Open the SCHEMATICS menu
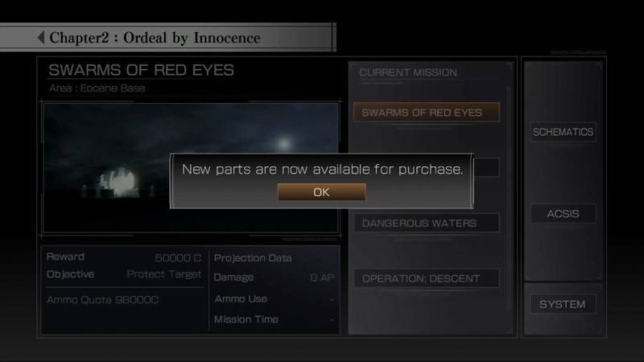 563,132
